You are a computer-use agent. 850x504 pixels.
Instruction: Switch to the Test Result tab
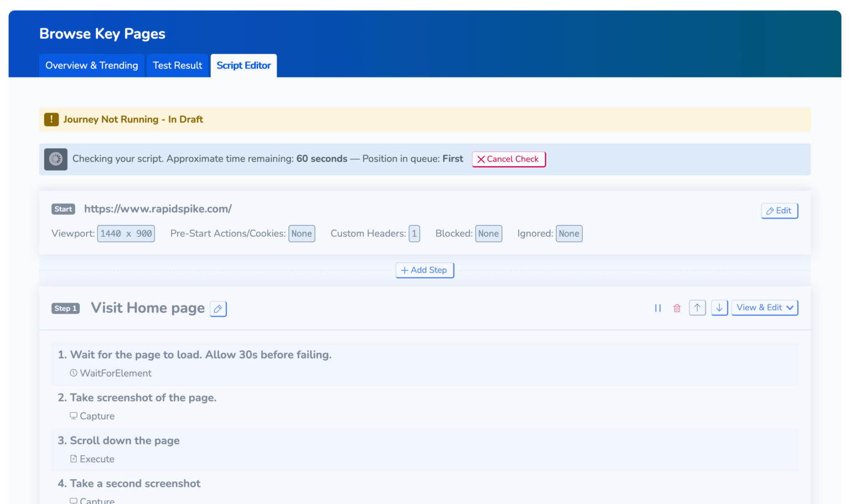[178, 65]
